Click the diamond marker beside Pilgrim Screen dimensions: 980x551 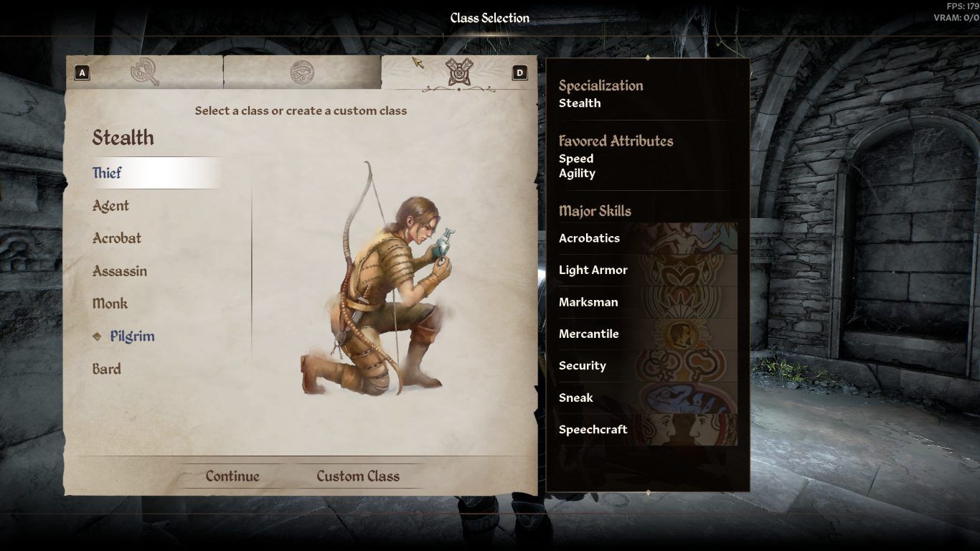click(x=97, y=336)
